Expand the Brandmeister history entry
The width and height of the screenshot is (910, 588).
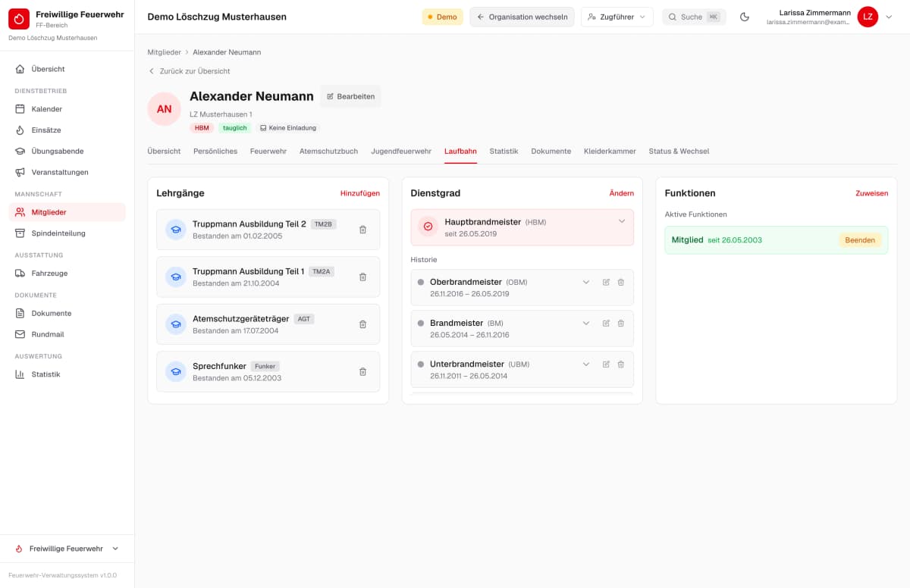tap(585, 323)
